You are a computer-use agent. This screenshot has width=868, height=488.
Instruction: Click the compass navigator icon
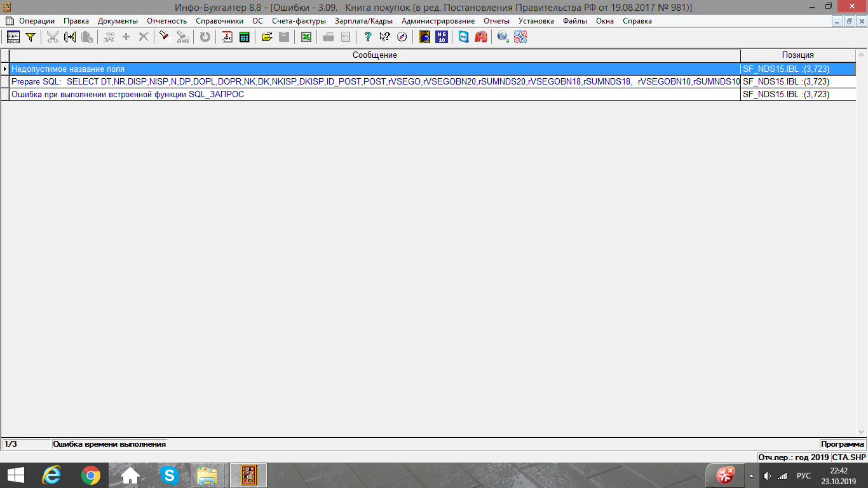(x=402, y=37)
